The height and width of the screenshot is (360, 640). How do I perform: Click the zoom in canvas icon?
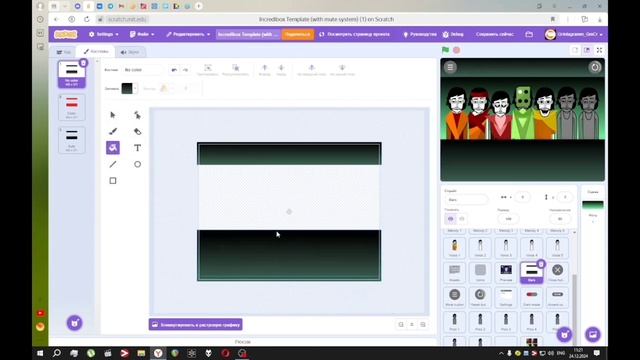click(x=423, y=324)
